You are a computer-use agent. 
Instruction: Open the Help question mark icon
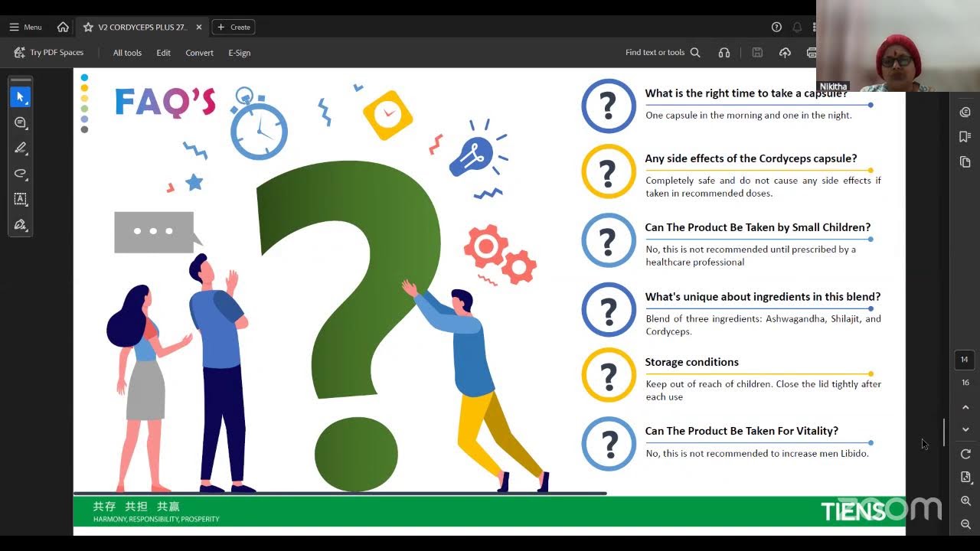pyautogui.click(x=776, y=27)
